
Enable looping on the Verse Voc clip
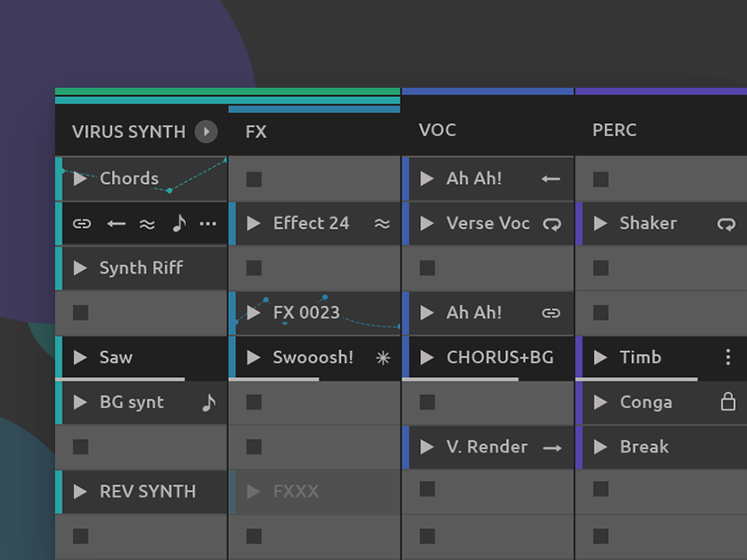(x=552, y=224)
